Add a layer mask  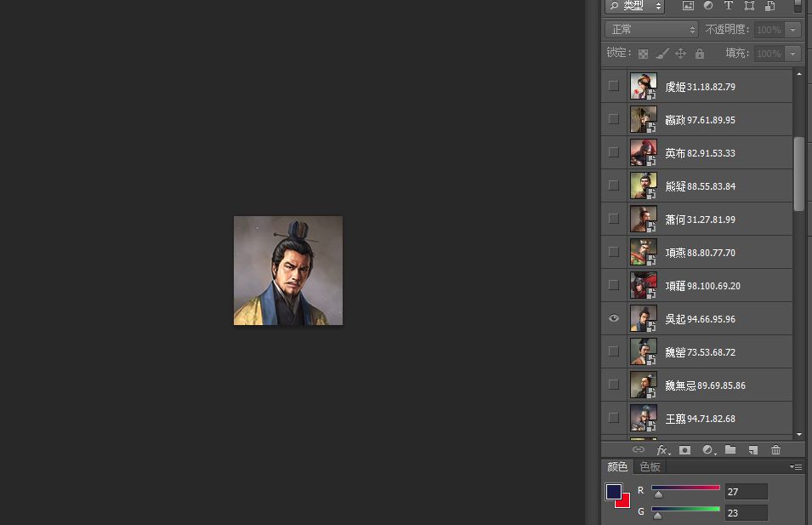coord(684,450)
